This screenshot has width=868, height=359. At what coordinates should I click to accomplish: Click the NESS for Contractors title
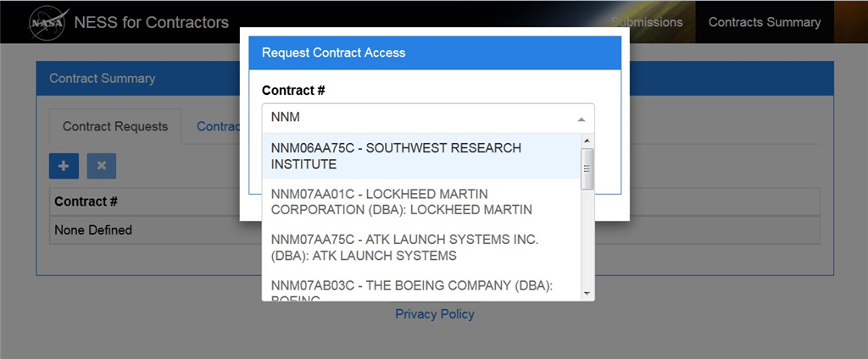tap(152, 22)
